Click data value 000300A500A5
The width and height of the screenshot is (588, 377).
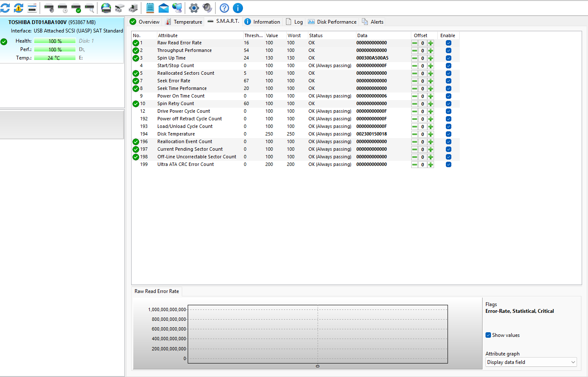point(372,58)
